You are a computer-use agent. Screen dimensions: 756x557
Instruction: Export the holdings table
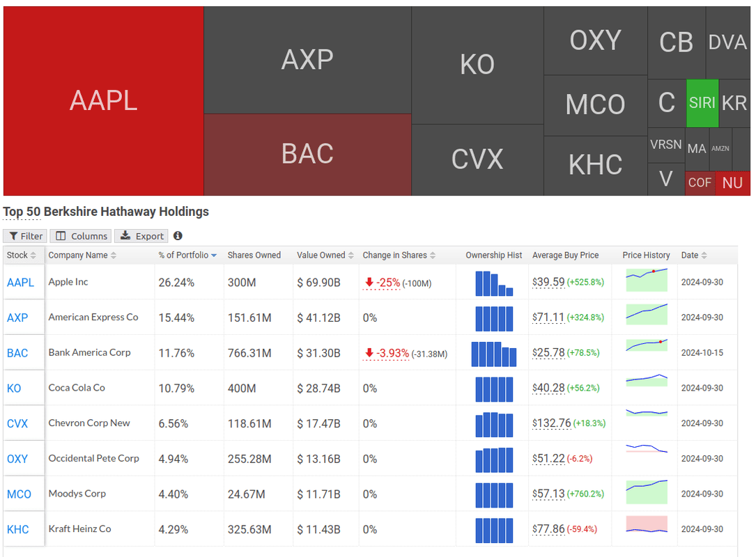141,236
